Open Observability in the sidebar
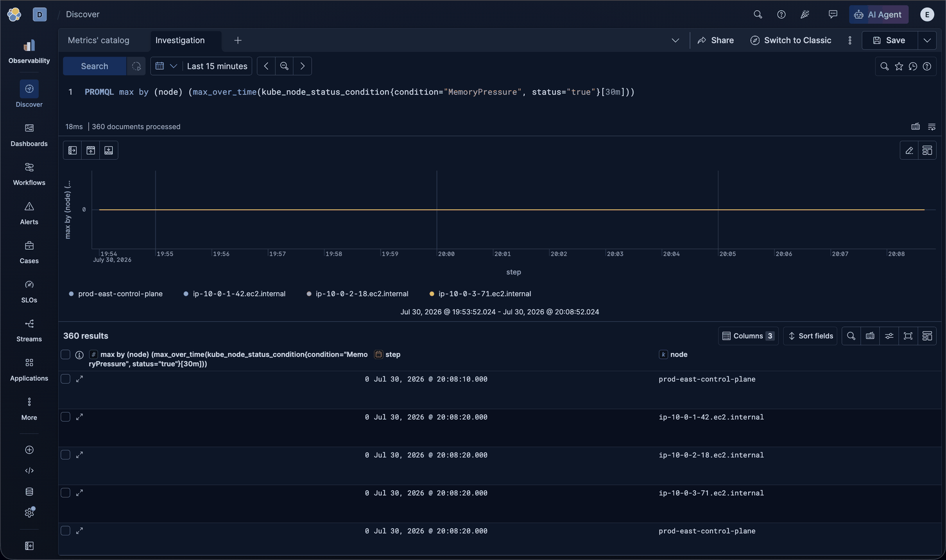The height and width of the screenshot is (560, 946). tap(29, 52)
